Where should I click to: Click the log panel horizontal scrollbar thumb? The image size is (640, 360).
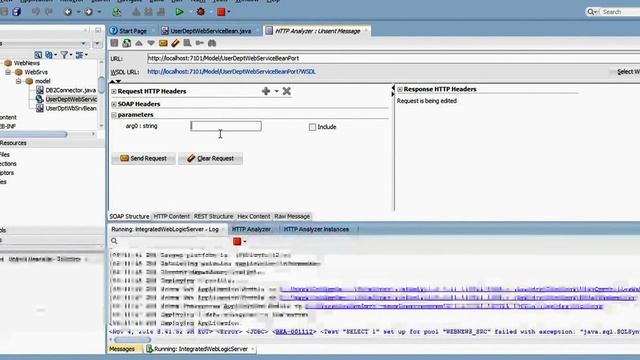132,340
